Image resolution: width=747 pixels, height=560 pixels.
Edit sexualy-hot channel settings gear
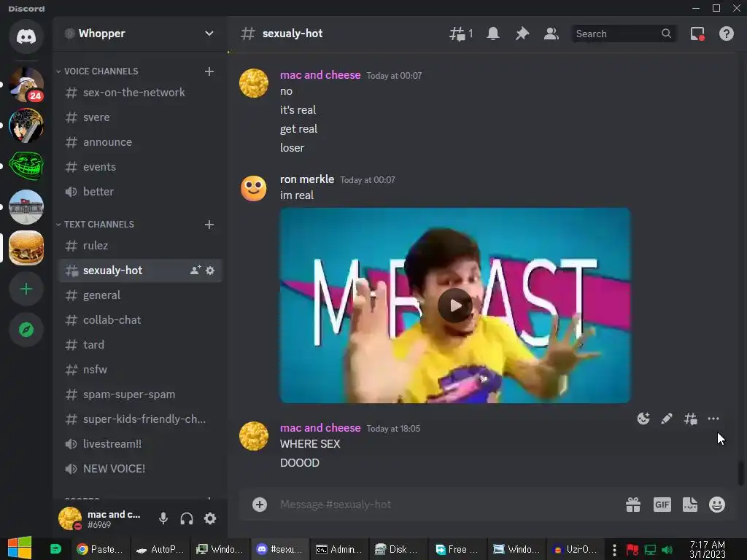tap(210, 271)
